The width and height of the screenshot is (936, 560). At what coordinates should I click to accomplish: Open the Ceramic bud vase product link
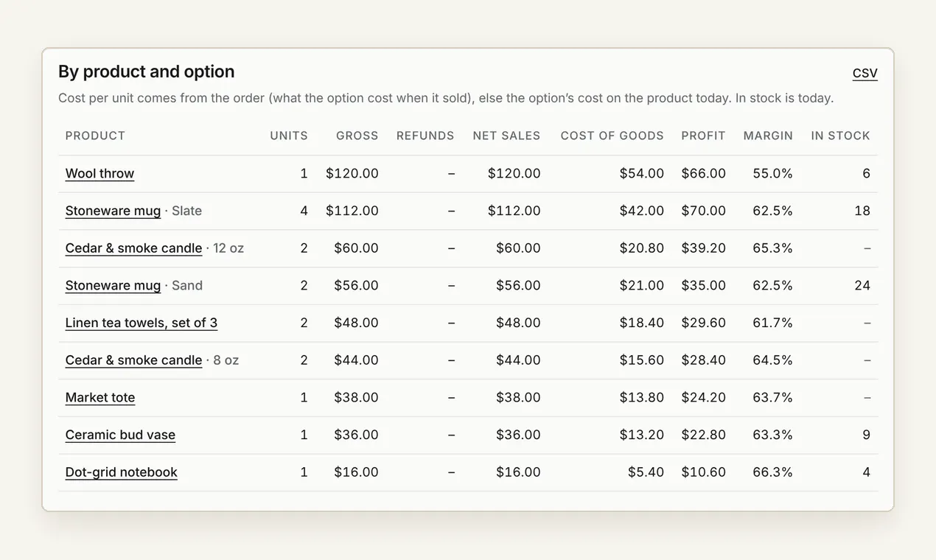point(120,435)
